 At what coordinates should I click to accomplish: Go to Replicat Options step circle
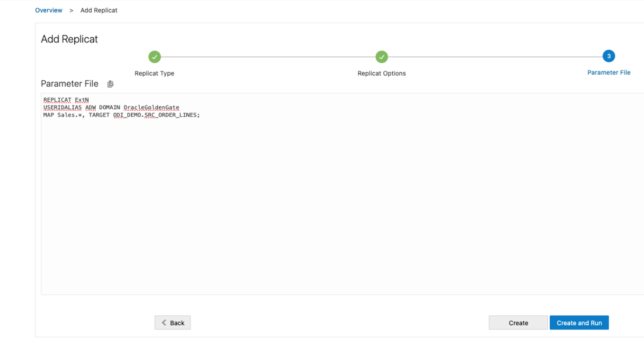pos(382,57)
